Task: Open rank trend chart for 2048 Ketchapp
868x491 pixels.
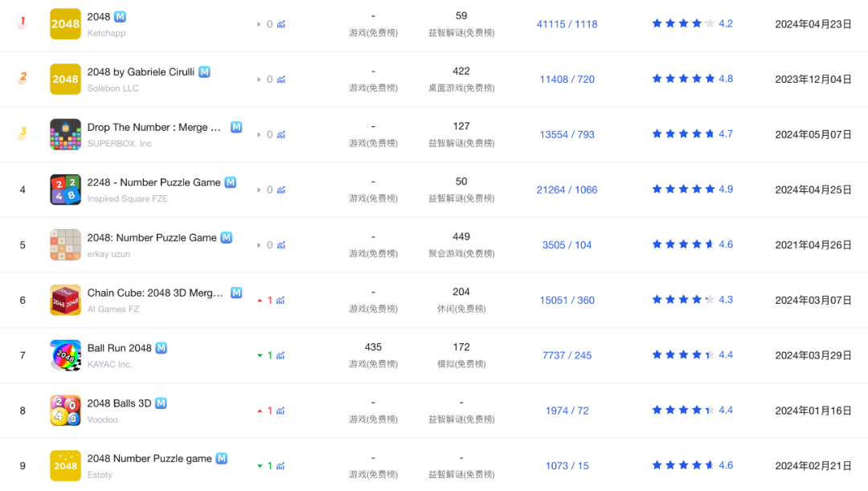Action: (281, 24)
